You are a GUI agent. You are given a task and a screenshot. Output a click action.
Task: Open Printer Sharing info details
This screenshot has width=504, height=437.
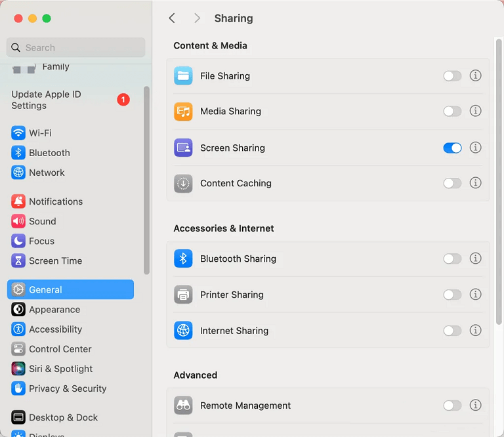pos(476,295)
